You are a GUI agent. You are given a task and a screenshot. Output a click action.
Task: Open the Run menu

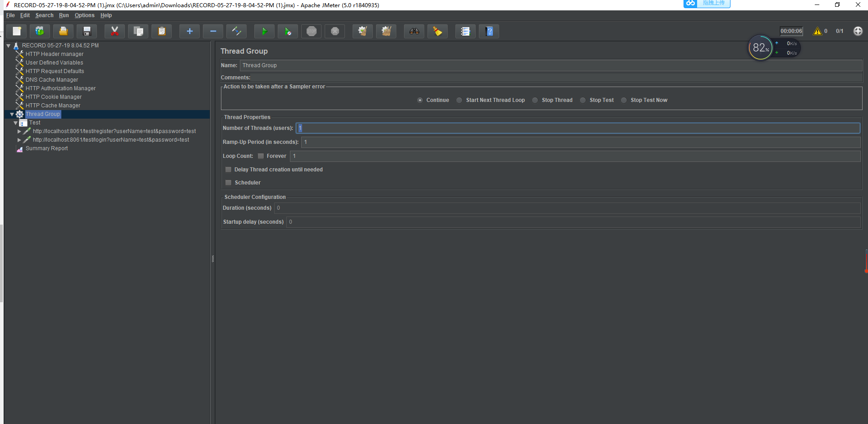click(64, 15)
